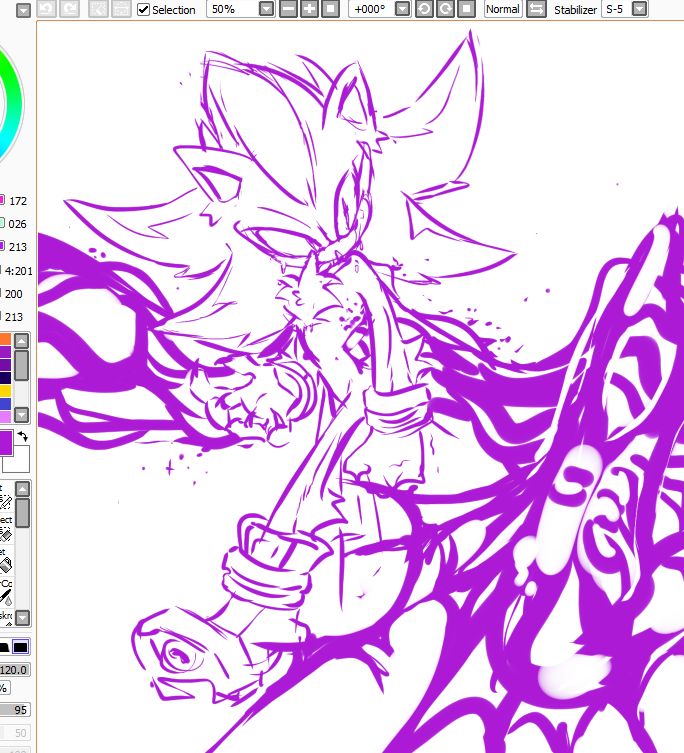Click the Stabilizer label

tap(575, 10)
